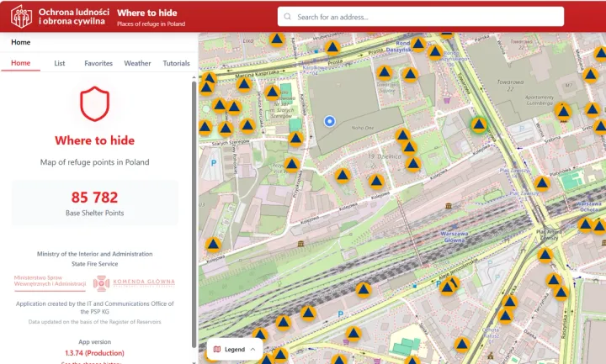Click the Warszawa Główna station label
Screen dimensions: 606x364
coord(454,236)
